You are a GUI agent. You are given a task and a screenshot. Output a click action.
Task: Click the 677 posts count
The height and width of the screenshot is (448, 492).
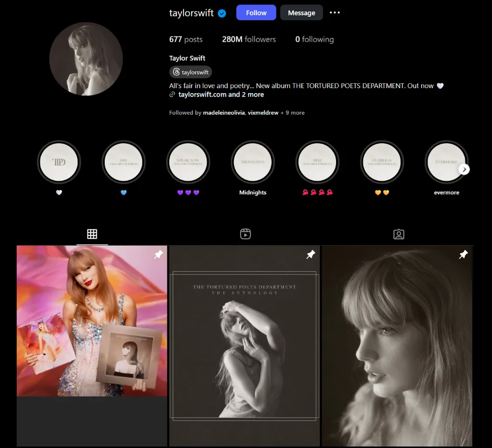186,39
